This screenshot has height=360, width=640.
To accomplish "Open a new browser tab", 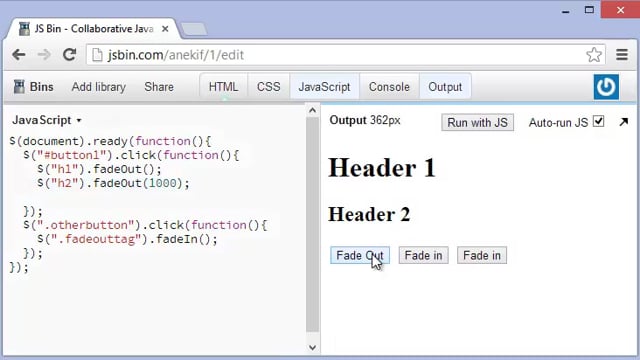I will click(194, 29).
